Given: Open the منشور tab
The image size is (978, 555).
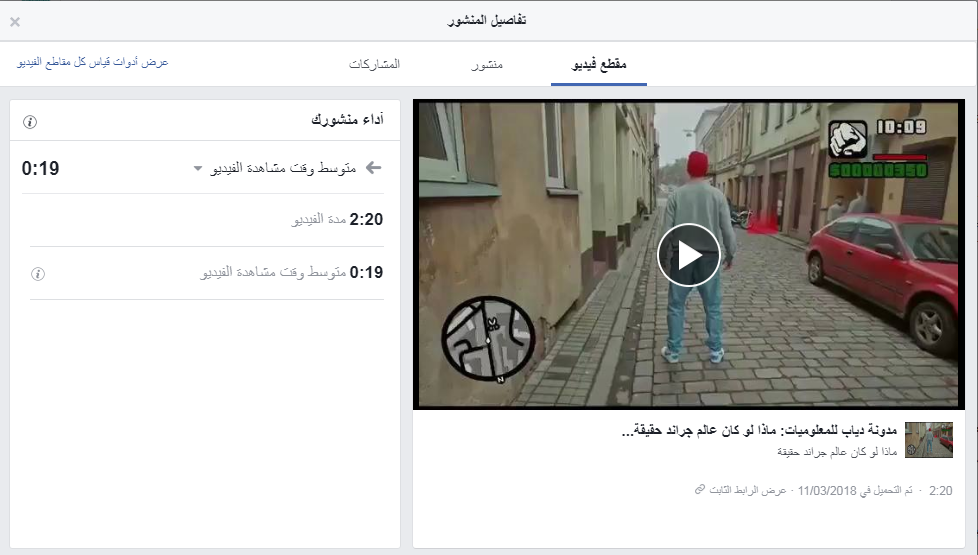Looking at the screenshot, I should coord(487,64).
